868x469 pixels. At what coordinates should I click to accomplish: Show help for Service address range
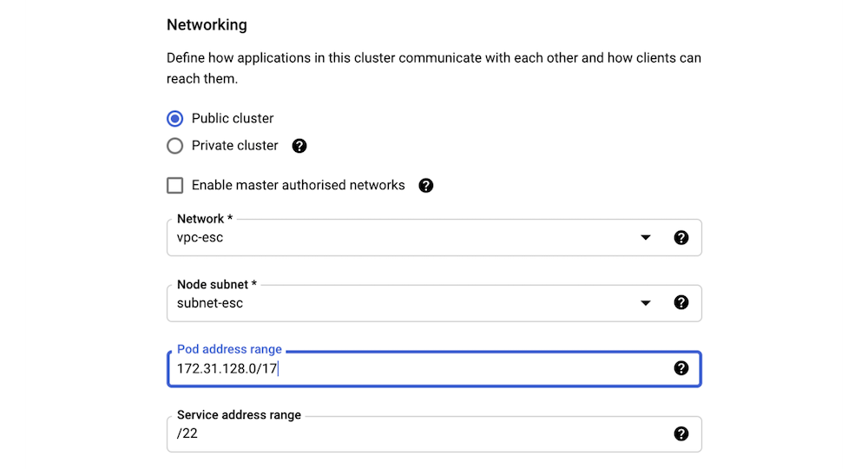coord(681,433)
